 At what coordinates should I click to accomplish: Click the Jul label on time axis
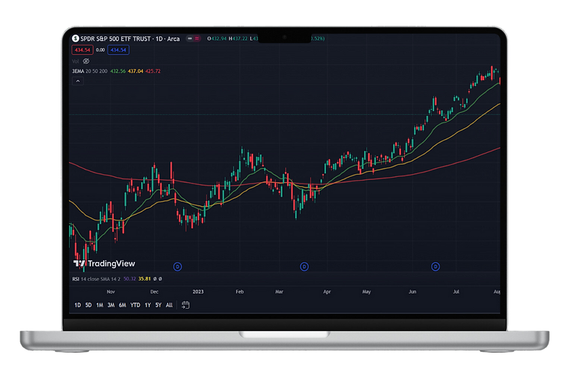(x=456, y=292)
